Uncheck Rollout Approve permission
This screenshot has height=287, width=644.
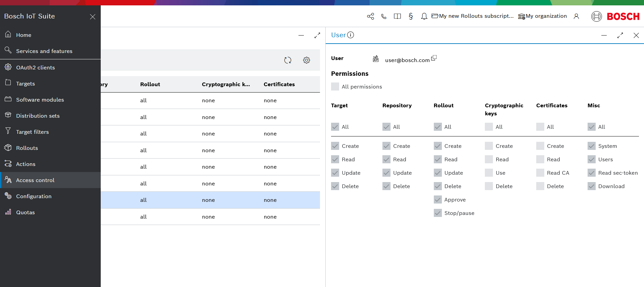pos(438,200)
